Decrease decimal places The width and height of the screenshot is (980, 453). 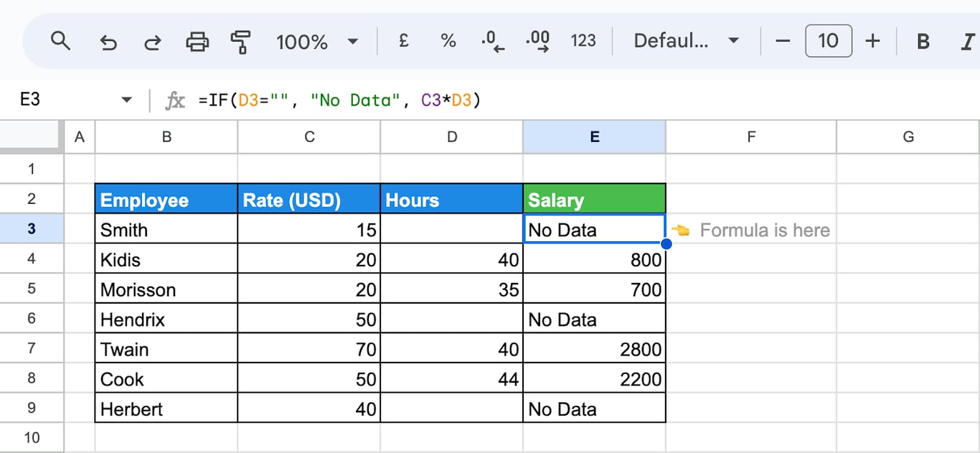point(493,41)
